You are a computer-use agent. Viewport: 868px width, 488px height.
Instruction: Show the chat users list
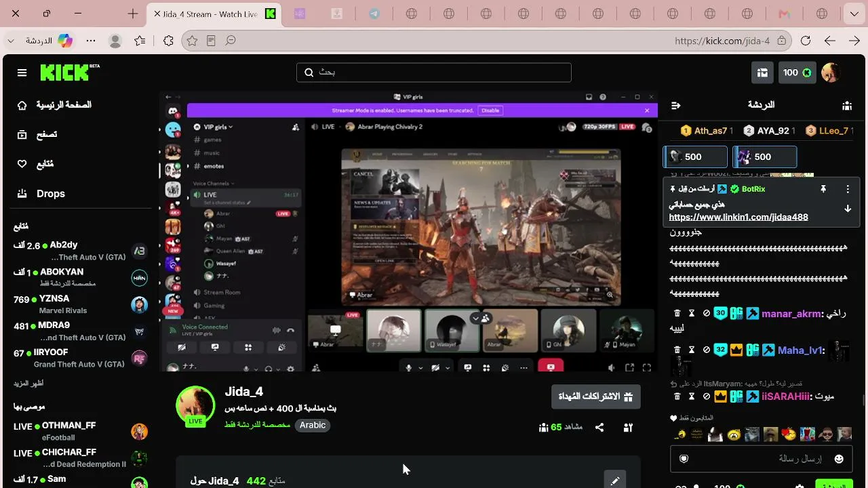(x=847, y=105)
